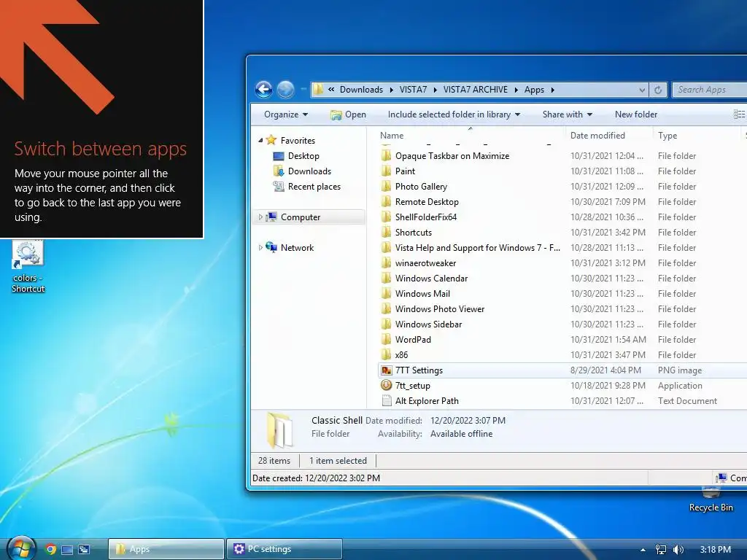
Task: Collapse the Favorites tree group
Action: (x=260, y=140)
